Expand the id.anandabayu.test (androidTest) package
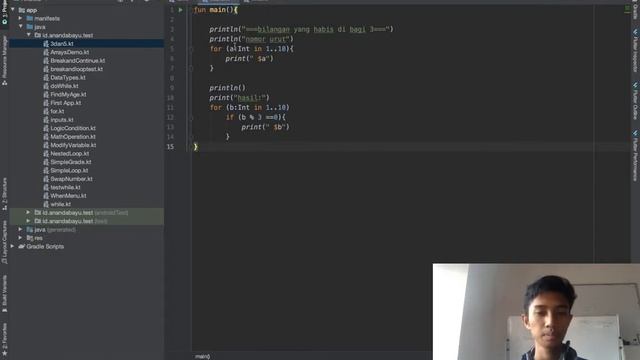The height and width of the screenshot is (360, 640). point(28,213)
